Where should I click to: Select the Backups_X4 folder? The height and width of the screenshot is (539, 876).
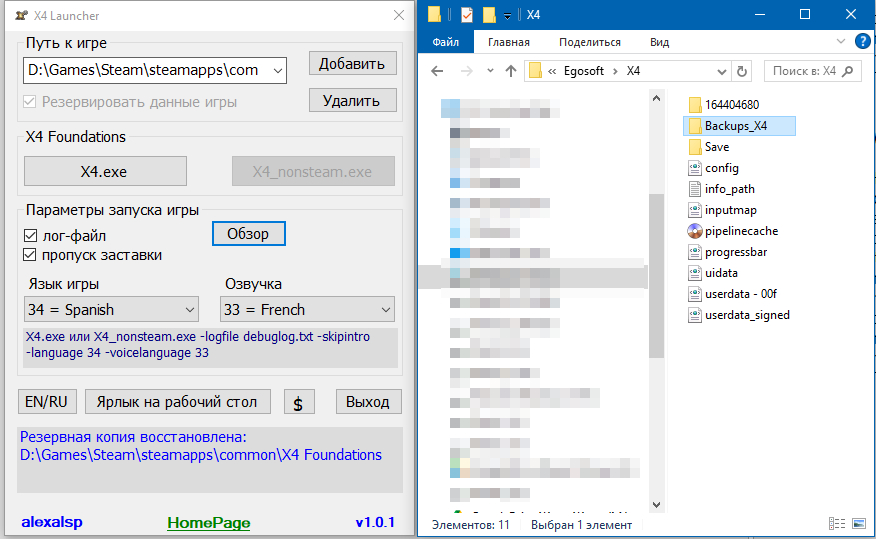pyautogui.click(x=735, y=125)
